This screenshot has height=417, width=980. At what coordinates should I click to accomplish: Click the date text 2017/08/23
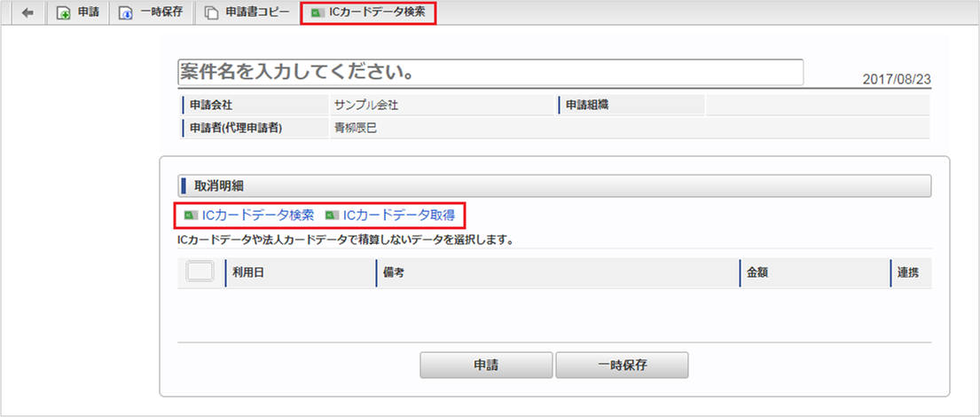[897, 79]
